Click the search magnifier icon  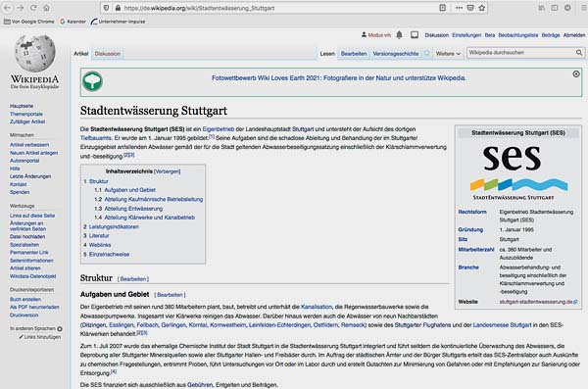click(x=579, y=53)
